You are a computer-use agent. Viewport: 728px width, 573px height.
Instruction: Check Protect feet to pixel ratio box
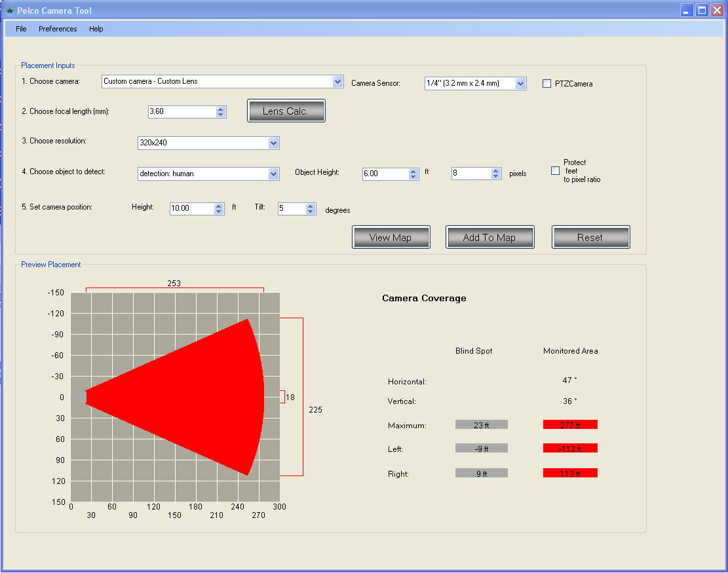pyautogui.click(x=555, y=170)
